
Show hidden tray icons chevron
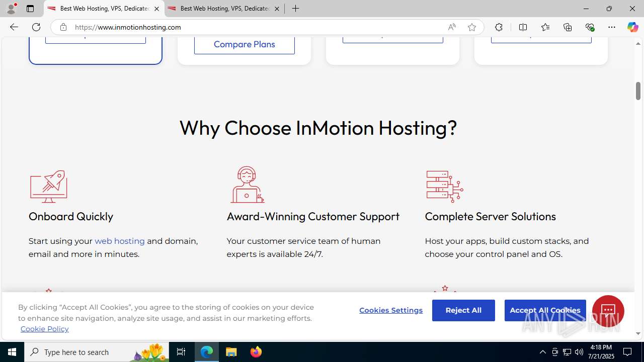[542, 352]
